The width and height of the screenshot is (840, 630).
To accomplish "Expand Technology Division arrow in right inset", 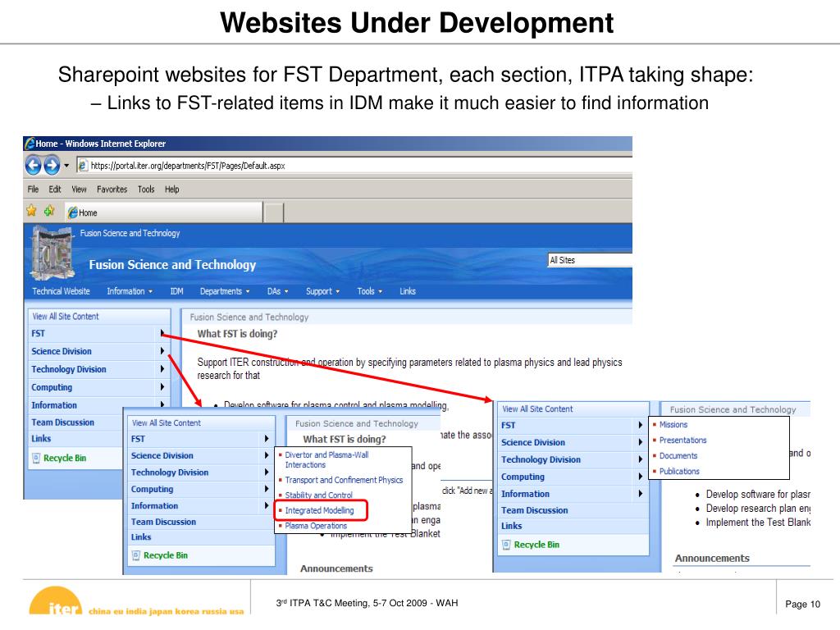I will pyautogui.click(x=640, y=459).
